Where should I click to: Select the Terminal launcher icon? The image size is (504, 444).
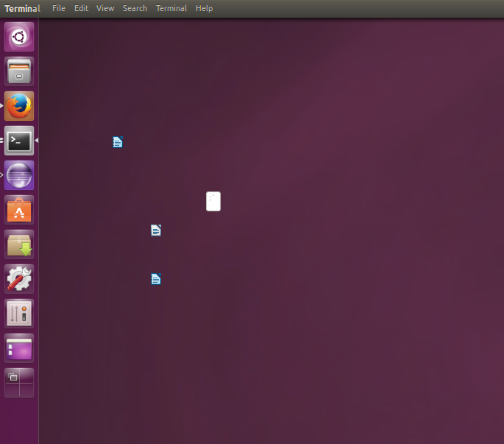pos(19,141)
